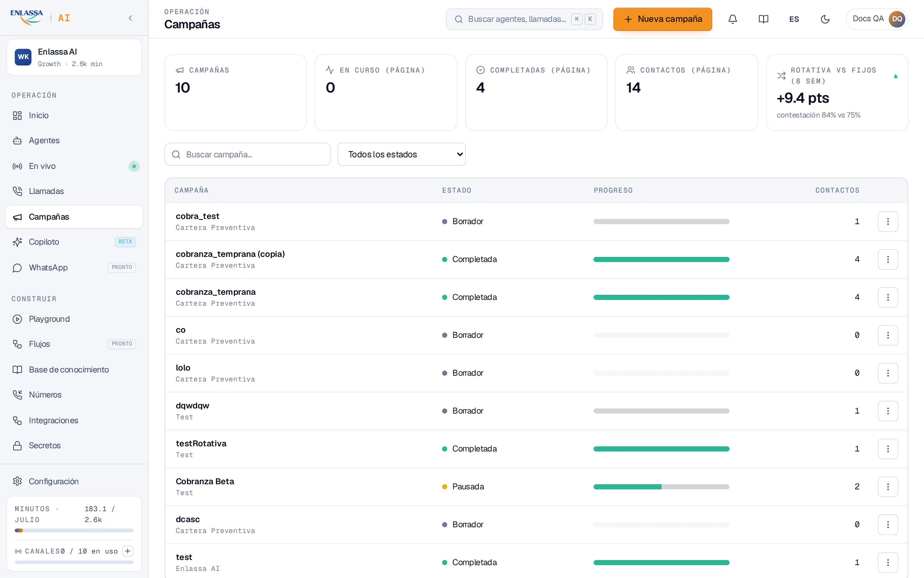The image size is (924, 578).
Task: Click the Buscar campaña search field
Action: tap(247, 154)
